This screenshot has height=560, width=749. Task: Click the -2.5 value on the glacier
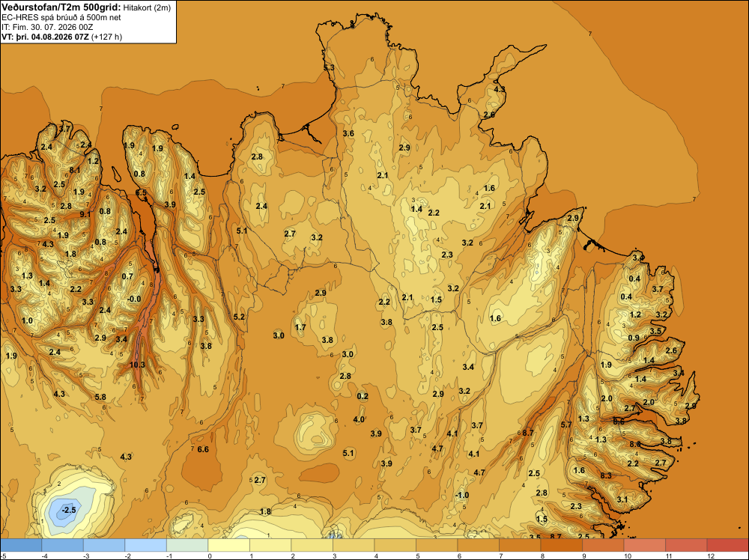[69, 510]
